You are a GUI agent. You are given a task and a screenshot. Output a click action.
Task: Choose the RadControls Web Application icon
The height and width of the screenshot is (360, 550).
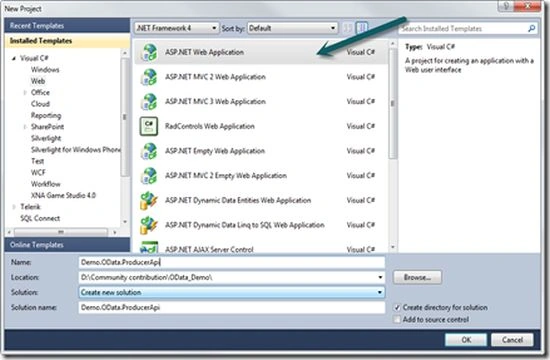click(x=149, y=126)
